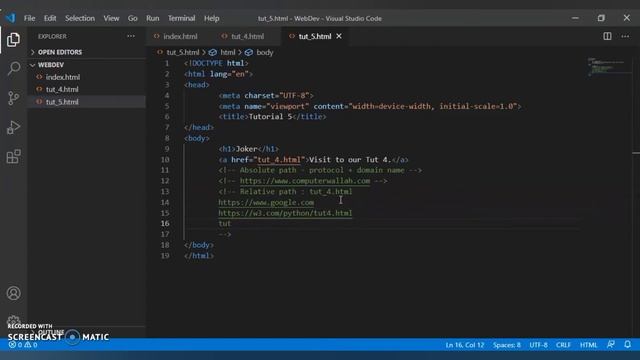640x360 pixels.
Task: Click the EXPLORER panel title
Action: tap(52, 36)
